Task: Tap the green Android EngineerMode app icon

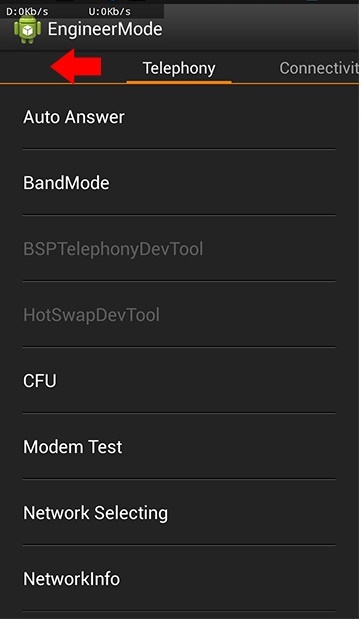Action: pos(27,30)
